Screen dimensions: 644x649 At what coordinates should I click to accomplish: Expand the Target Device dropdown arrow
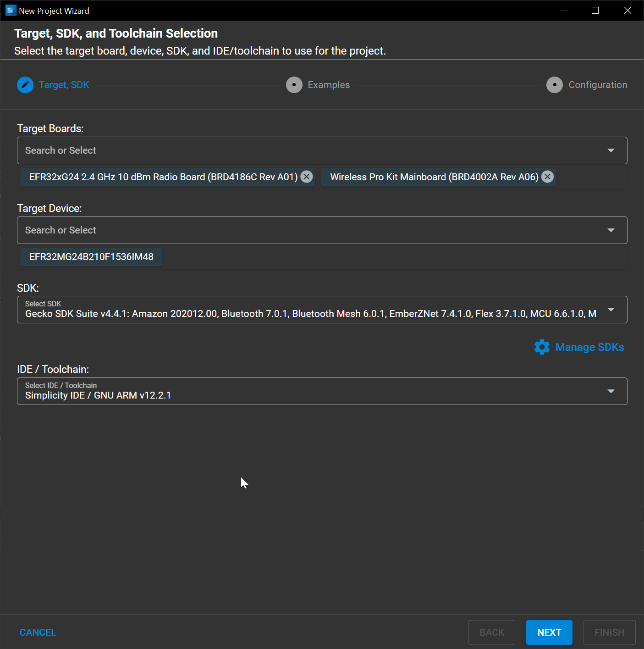point(611,230)
